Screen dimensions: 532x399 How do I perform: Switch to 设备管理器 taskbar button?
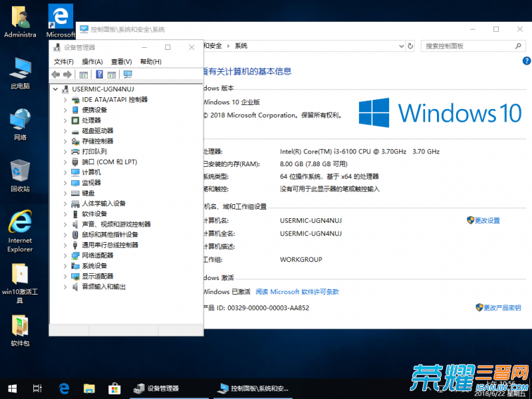[x=169, y=388]
